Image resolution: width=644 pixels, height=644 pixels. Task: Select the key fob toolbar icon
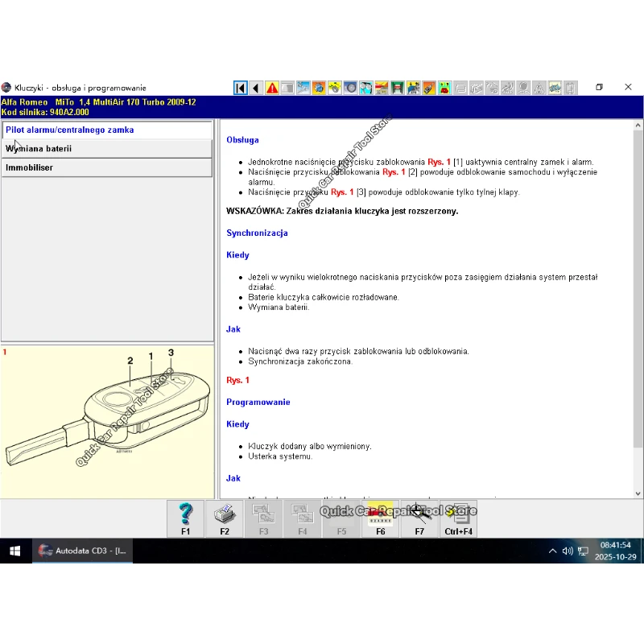[x=429, y=88]
